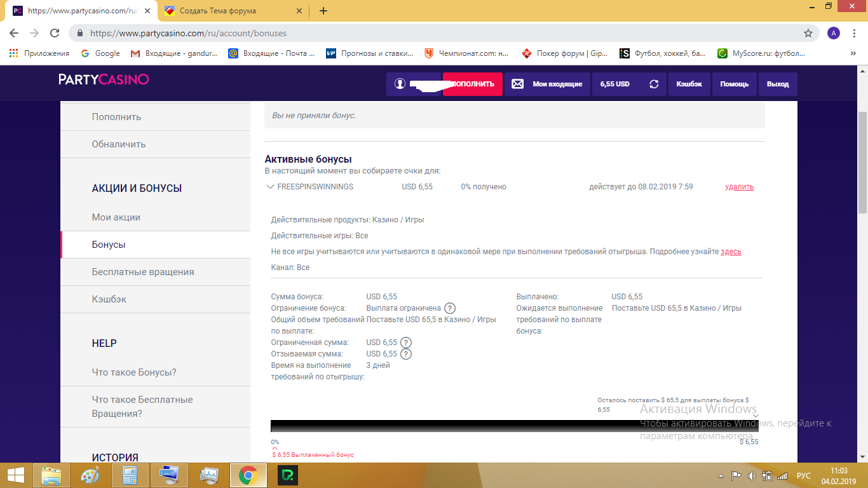
Task: Open Обналичить in sidebar
Action: pos(155,144)
